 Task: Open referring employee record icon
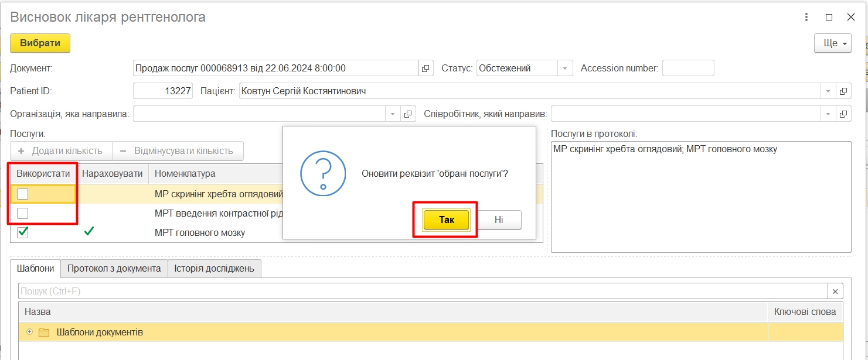(x=843, y=114)
